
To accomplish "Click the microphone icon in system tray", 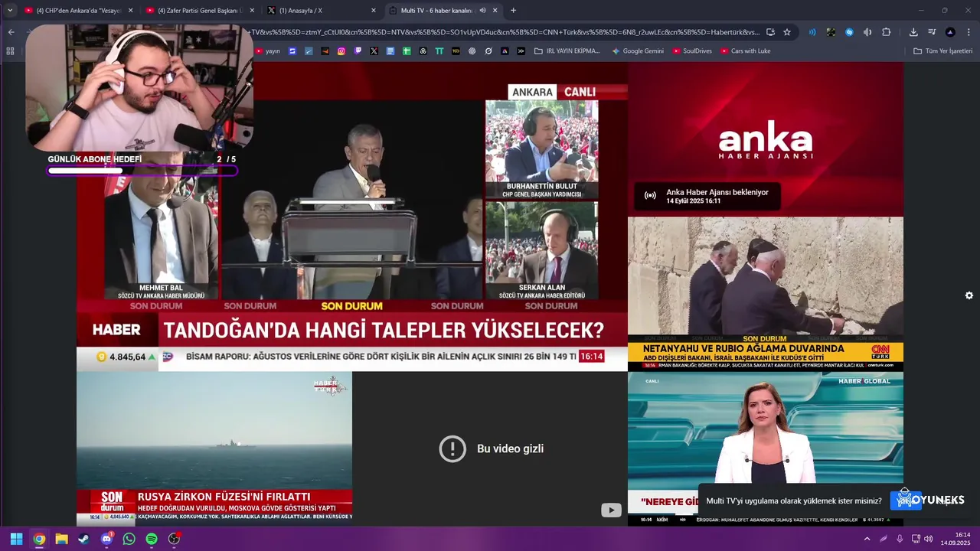I will [x=900, y=539].
